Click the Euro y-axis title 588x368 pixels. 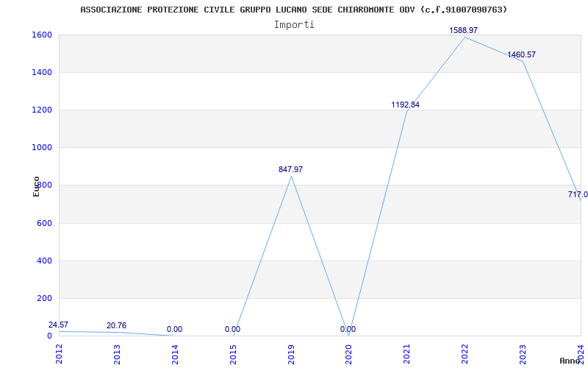pos(36,186)
